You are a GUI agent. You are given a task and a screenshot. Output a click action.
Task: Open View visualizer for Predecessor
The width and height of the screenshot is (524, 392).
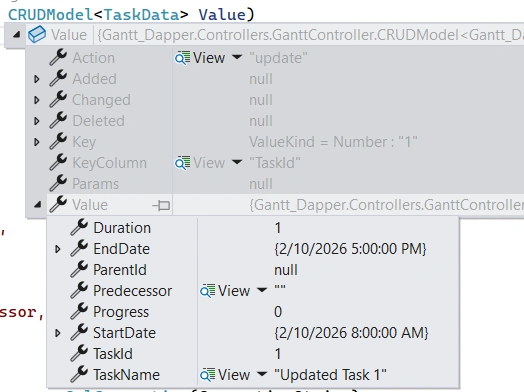click(225, 291)
